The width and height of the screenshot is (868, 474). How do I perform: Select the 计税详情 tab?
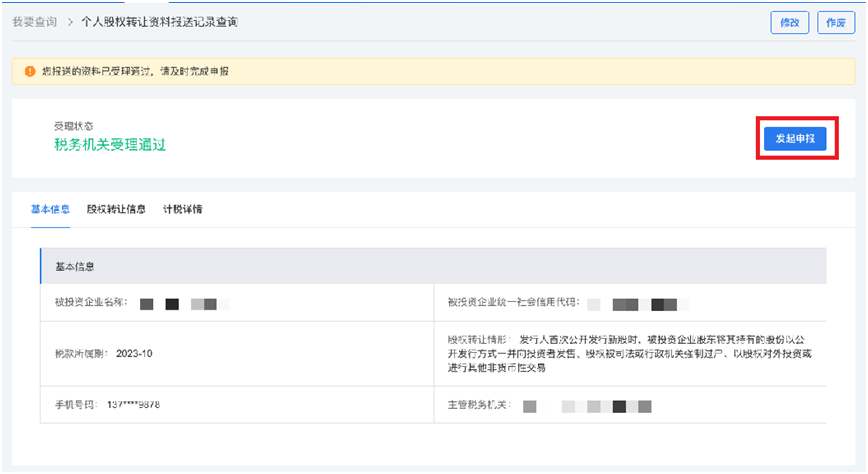(182, 209)
